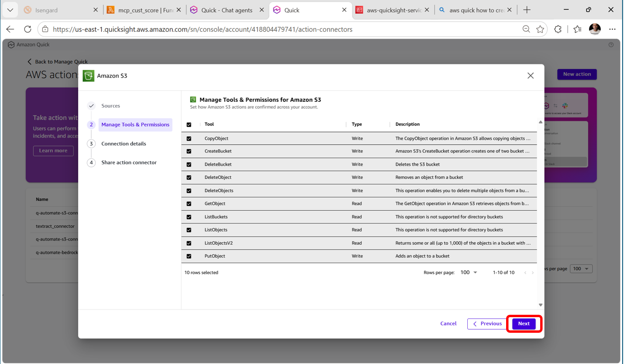
Task: Open help icon in Amazon Quick header
Action: (x=611, y=45)
